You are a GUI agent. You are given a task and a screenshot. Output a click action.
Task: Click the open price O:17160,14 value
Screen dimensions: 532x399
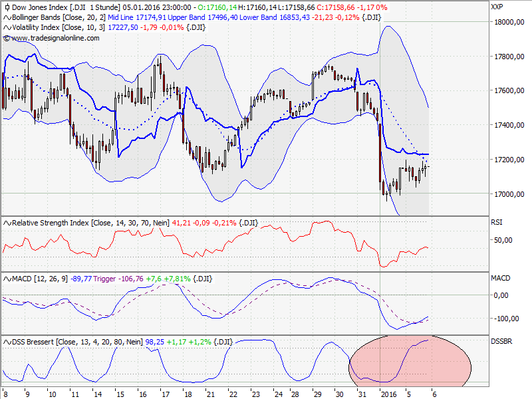point(217,7)
